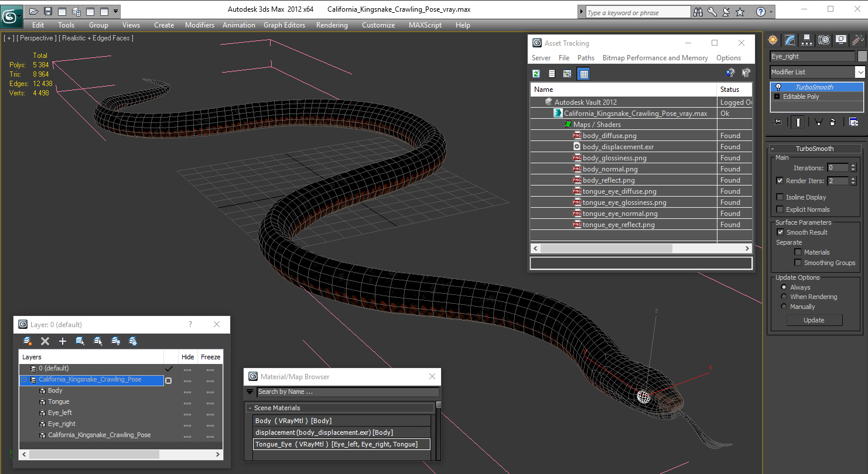The width and height of the screenshot is (868, 474).
Task: Open the Rendering menu
Action: pos(332,25)
